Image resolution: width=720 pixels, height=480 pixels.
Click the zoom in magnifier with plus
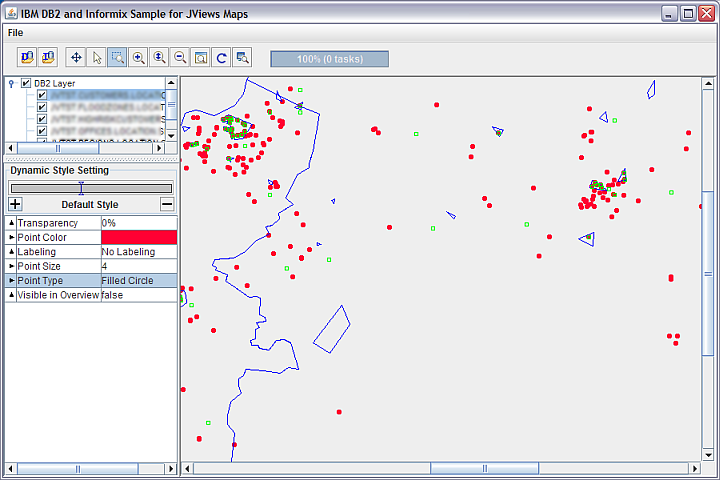[x=138, y=57]
